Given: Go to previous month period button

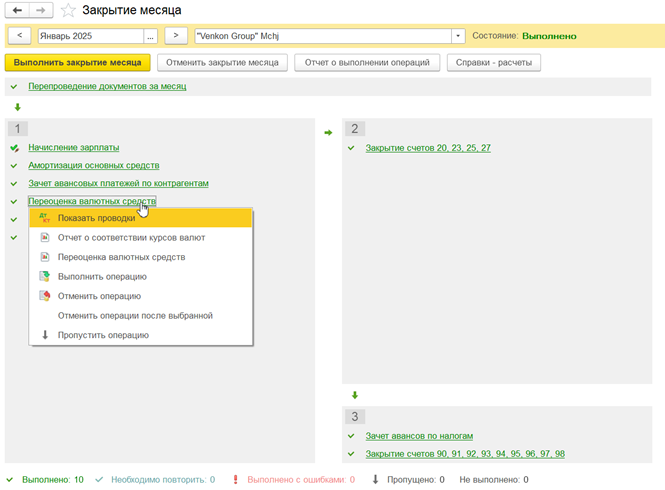Looking at the screenshot, I should coord(20,36).
